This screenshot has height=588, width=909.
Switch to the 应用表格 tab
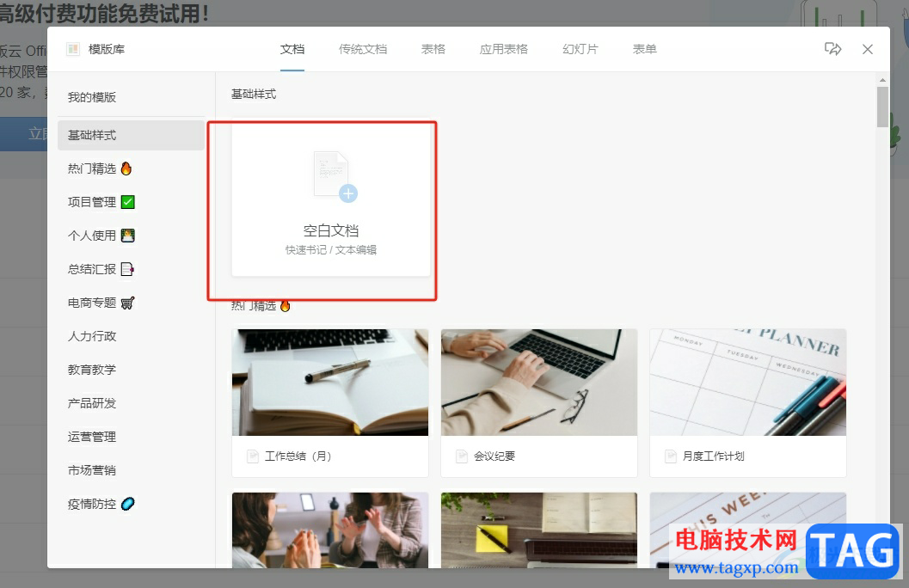(504, 49)
